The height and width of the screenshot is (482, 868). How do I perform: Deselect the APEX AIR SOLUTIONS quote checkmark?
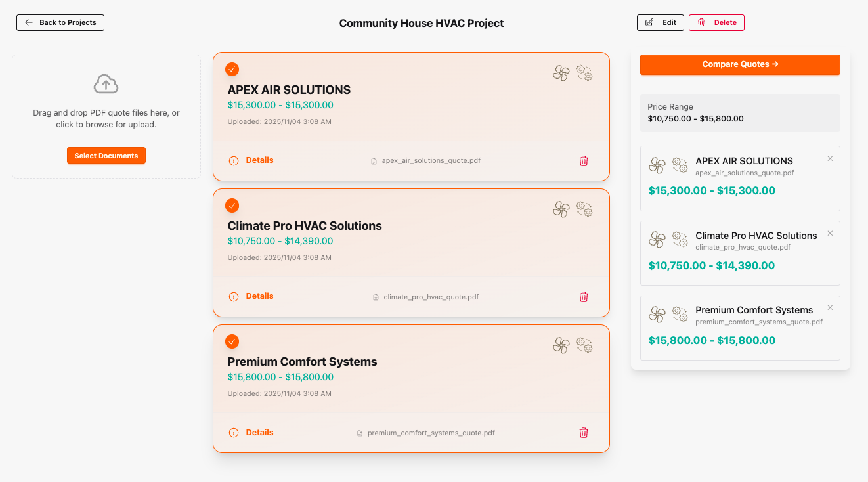pos(232,69)
